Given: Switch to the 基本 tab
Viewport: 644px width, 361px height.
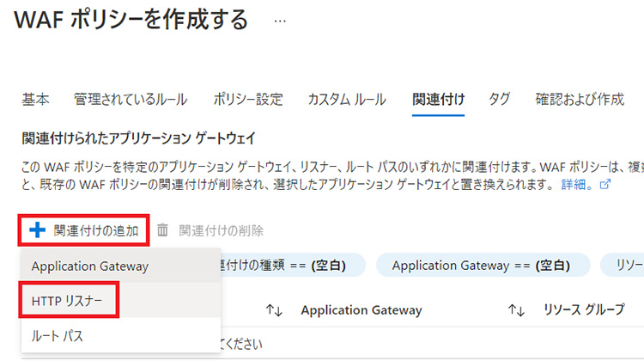Looking at the screenshot, I should pos(35,100).
